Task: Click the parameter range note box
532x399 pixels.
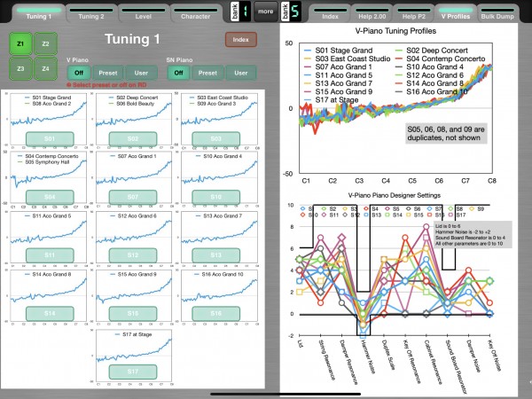Action: [473, 234]
